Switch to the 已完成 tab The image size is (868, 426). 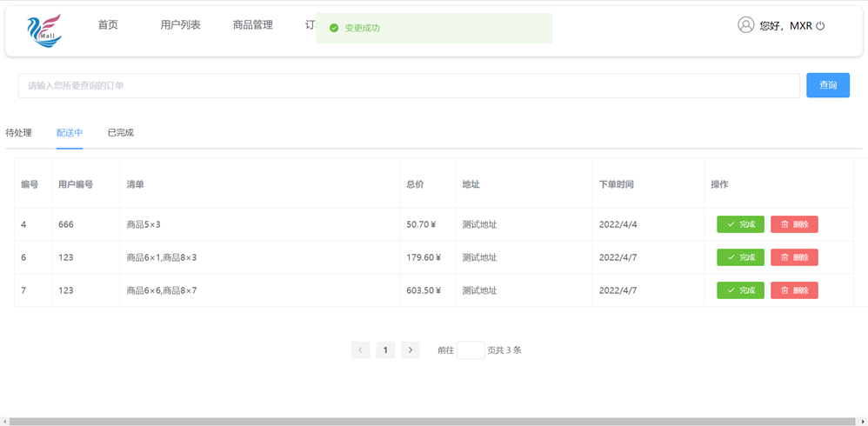click(x=121, y=133)
